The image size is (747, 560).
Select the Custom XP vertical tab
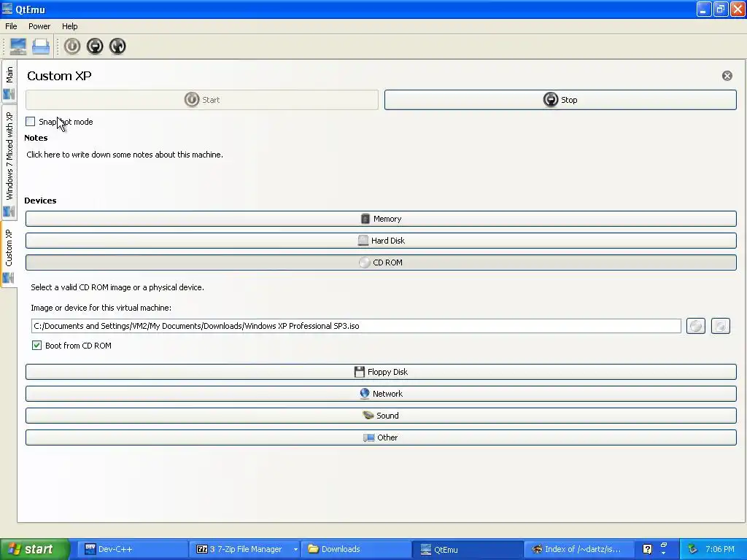pyautogui.click(x=9, y=254)
